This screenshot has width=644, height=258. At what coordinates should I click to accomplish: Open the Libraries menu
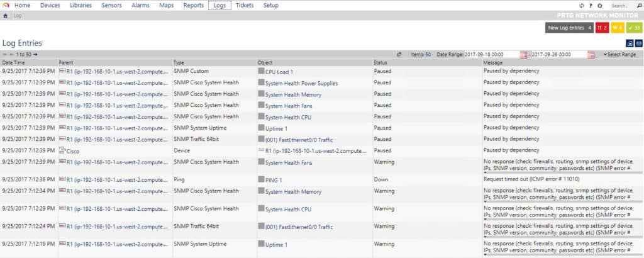[81, 5]
